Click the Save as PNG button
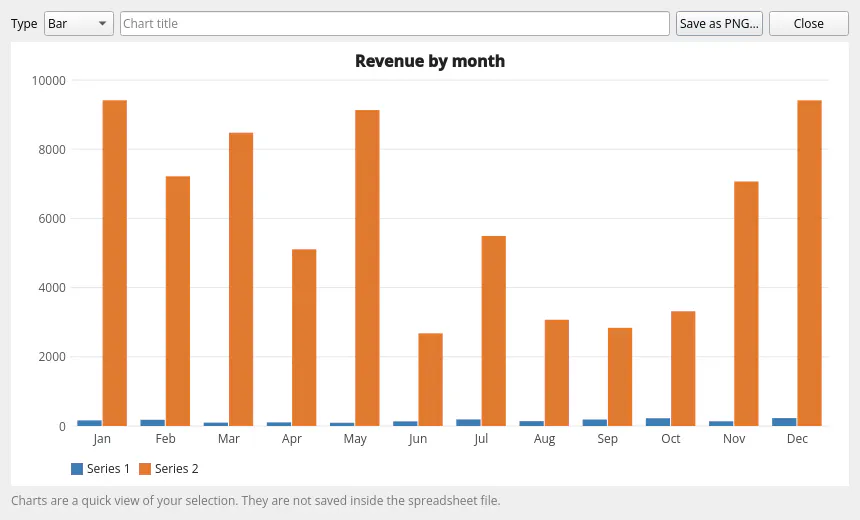Viewport: 860px width, 520px height. tap(719, 24)
